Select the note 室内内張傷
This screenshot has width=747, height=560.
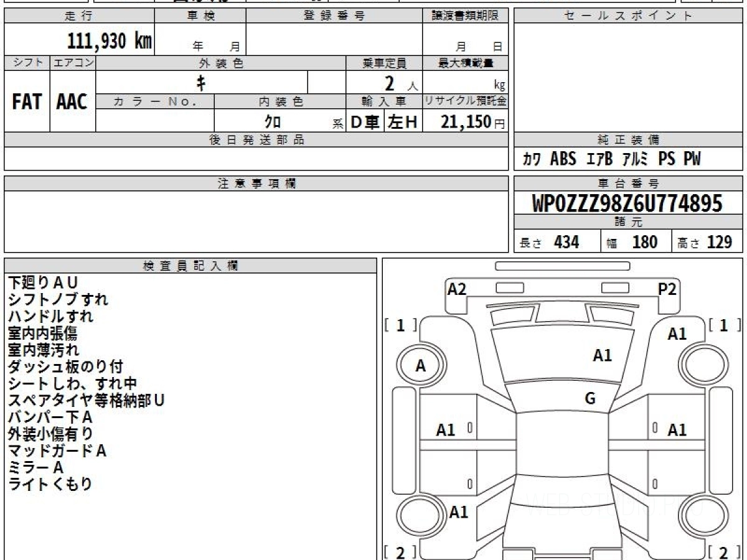pos(42,333)
